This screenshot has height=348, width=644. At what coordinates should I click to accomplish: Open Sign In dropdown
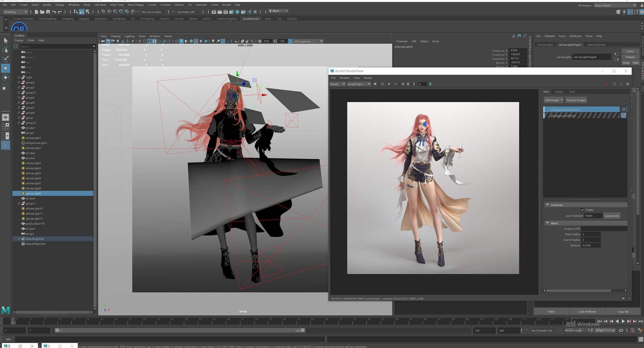coord(278,11)
